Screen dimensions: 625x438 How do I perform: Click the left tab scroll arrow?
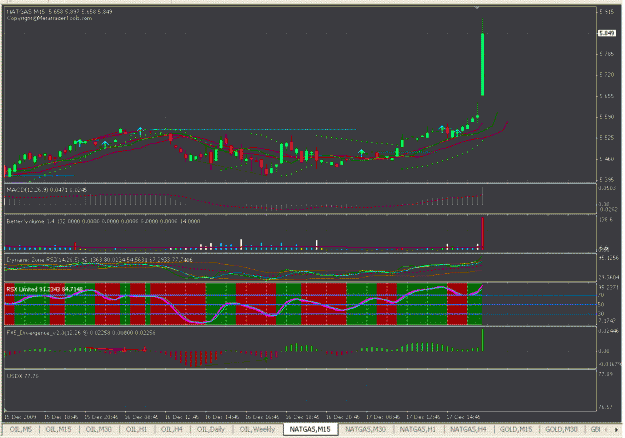606,430
